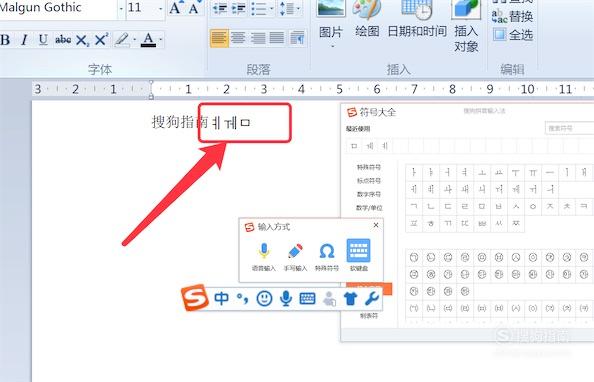Open font color dropdown arrow

[x=161, y=39]
